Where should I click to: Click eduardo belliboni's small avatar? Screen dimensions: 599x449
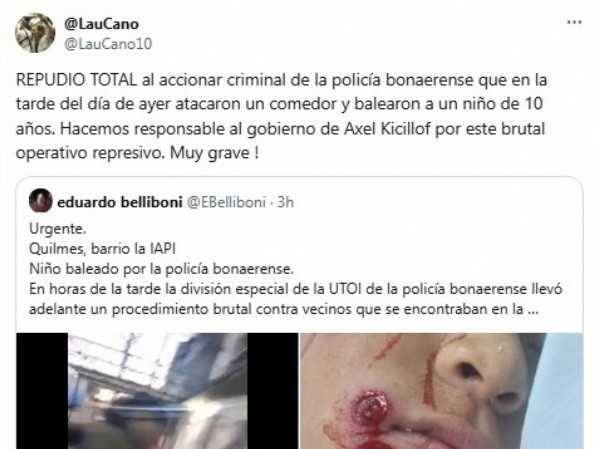[x=40, y=200]
